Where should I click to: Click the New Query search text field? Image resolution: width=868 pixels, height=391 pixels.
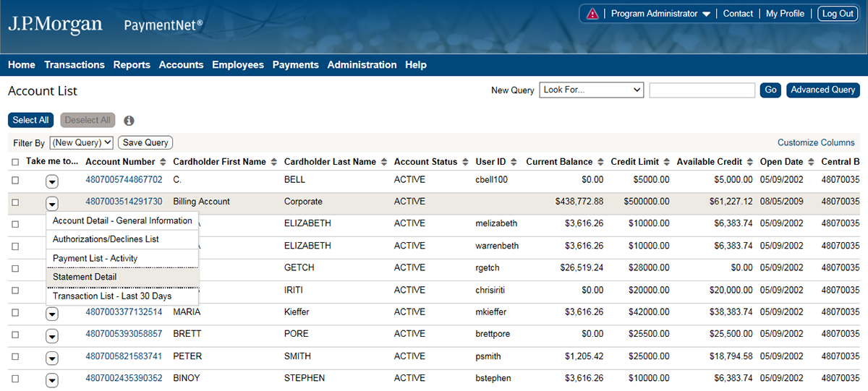tap(702, 90)
